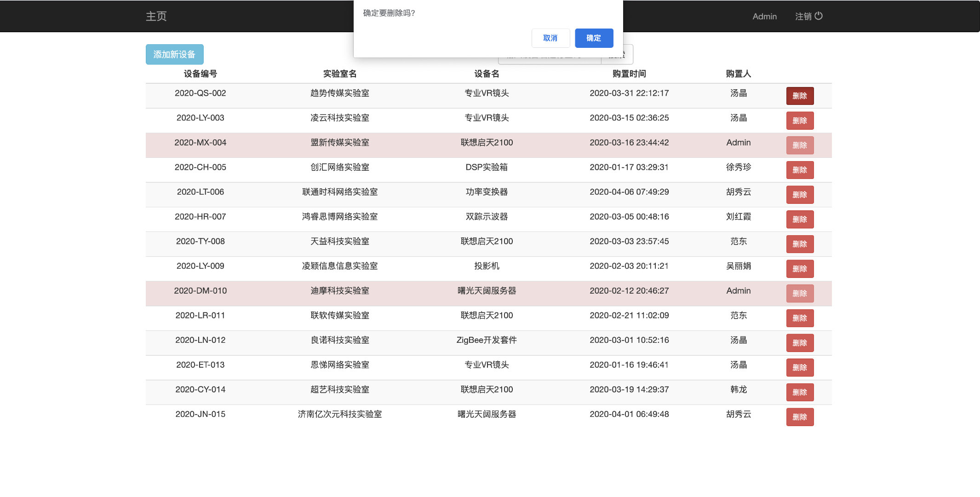
Task: Confirm deletion with 确定 button
Action: click(594, 38)
